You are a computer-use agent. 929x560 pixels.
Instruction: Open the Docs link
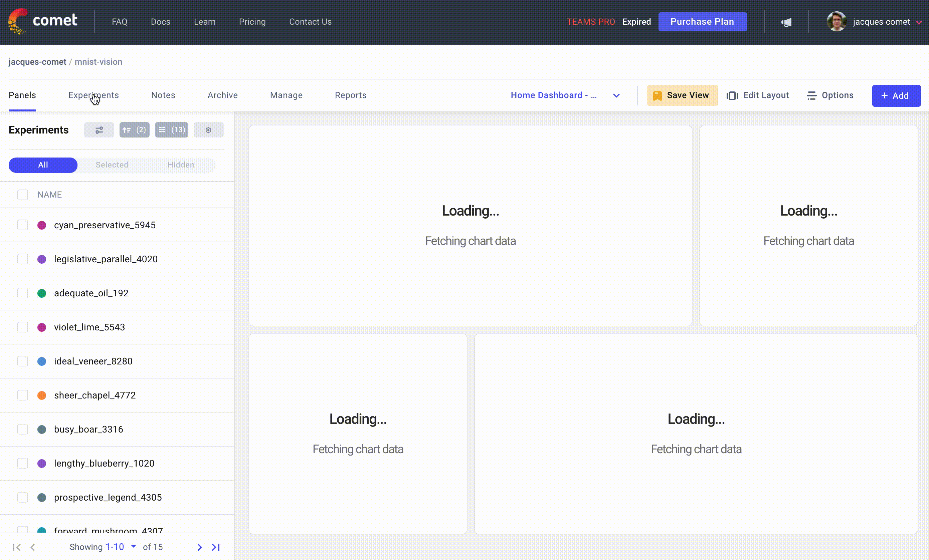pos(161,22)
